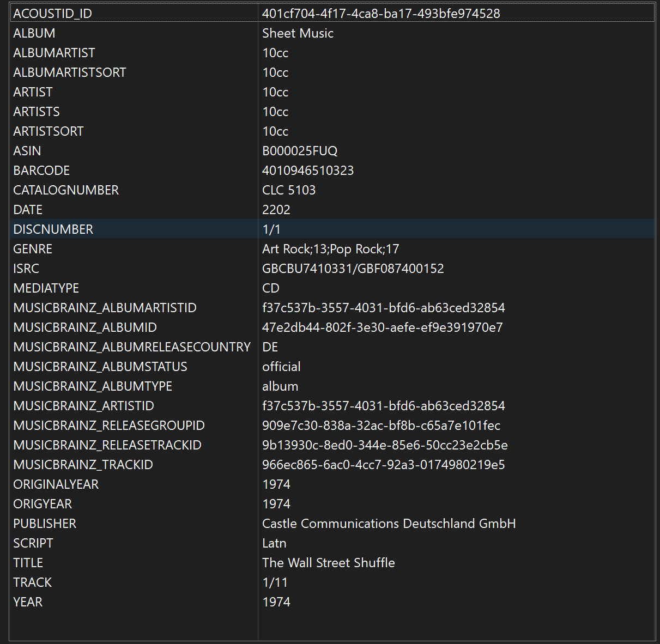Click the album type value 'album'
Screen dimensions: 660x644
[280, 386]
